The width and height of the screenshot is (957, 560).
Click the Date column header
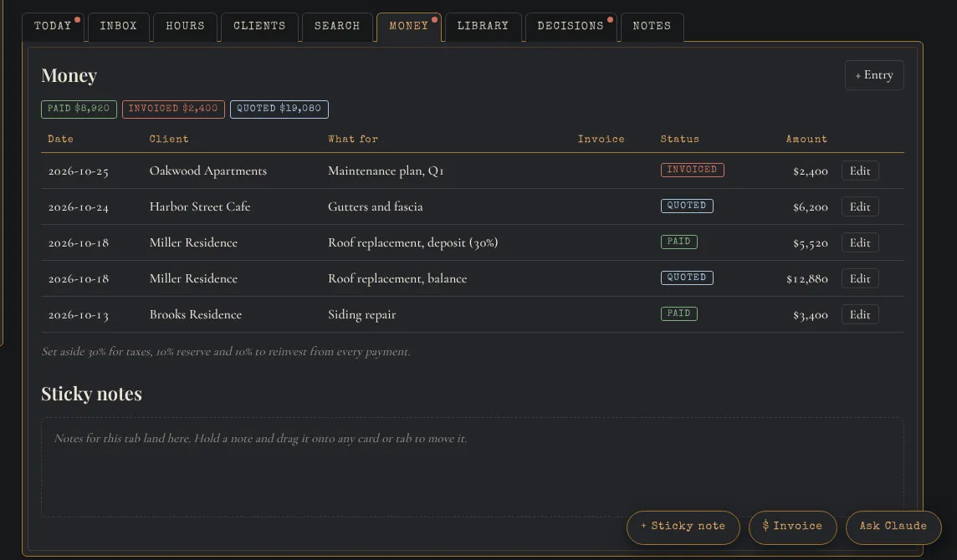click(x=61, y=139)
